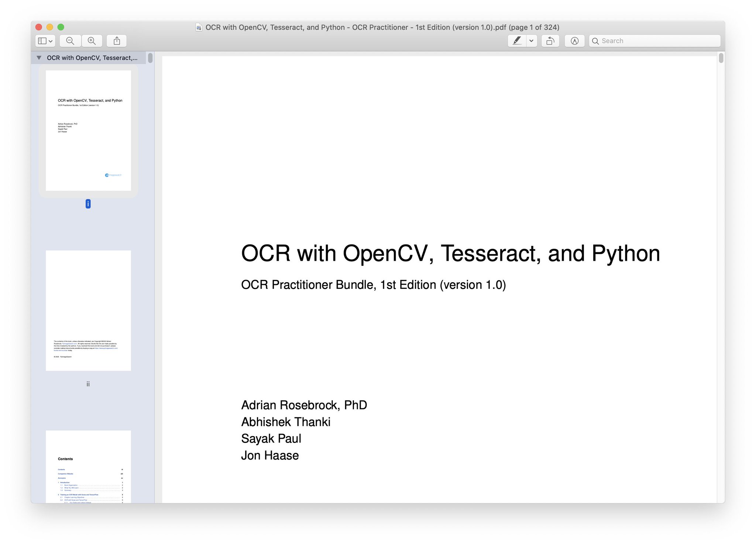The width and height of the screenshot is (756, 544).
Task: Click the sidebar scrollbar thumb
Action: pos(150,58)
